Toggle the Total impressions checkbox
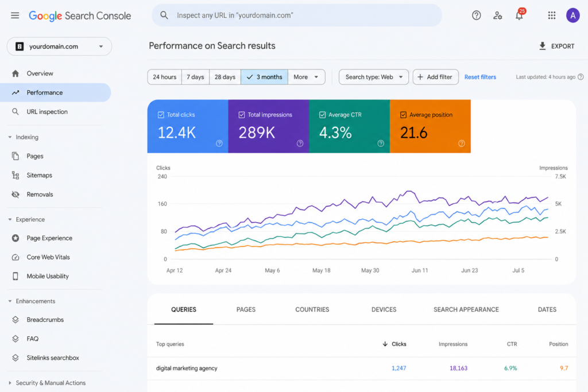This screenshot has height=392, width=588. point(242,115)
